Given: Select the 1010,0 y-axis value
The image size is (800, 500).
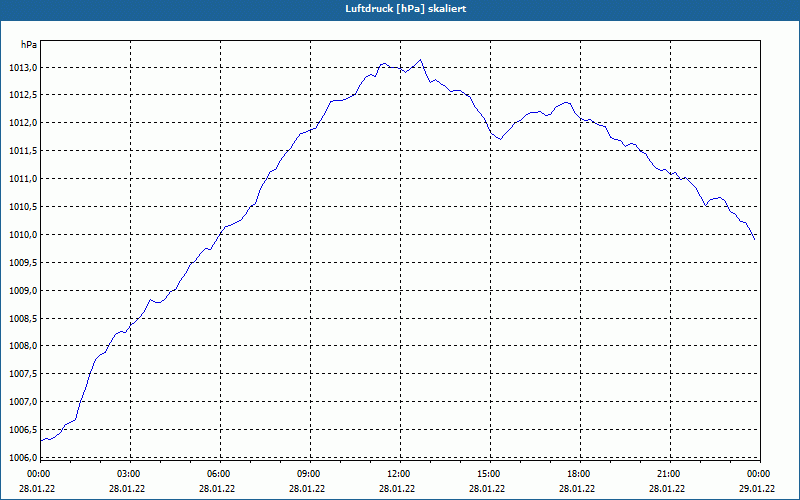Looking at the screenshot, I should click(23, 235).
